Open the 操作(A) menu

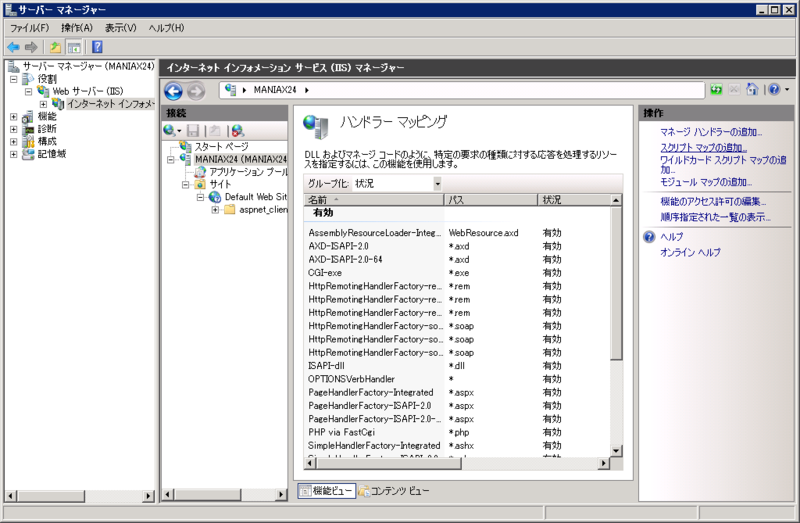point(77,28)
